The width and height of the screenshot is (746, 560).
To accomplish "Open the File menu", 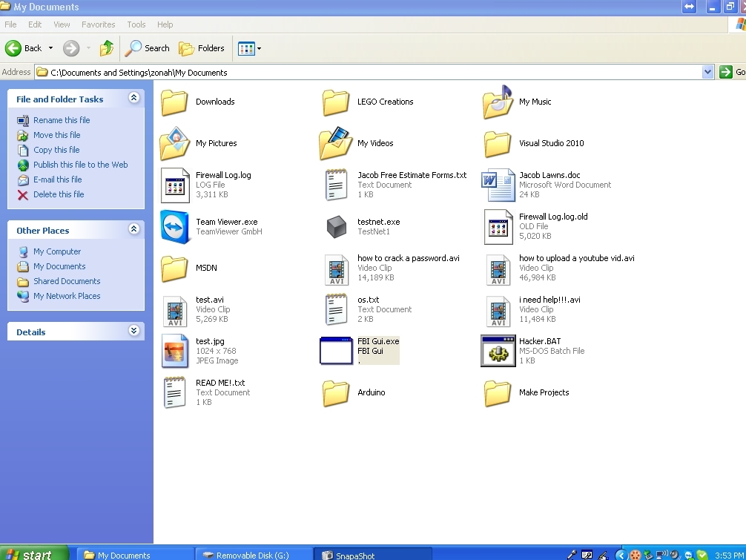I will (x=10, y=24).
